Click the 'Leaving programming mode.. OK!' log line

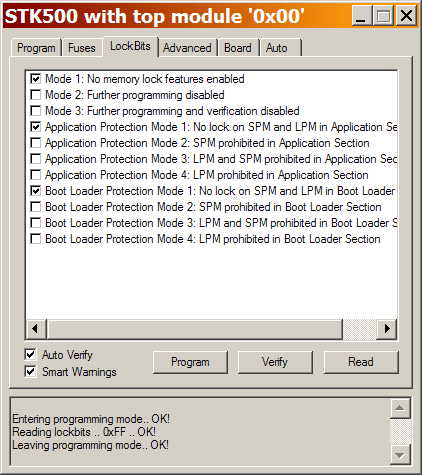91,445
